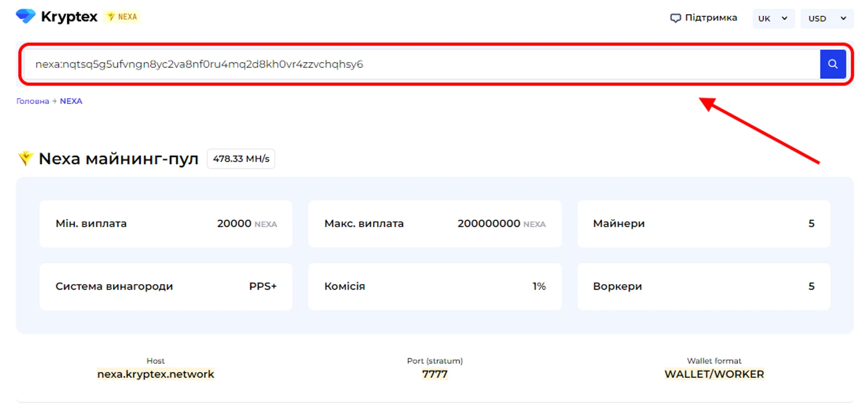868x405 pixels.
Task: Open the NEXA breadcrumb link
Action: [x=71, y=101]
